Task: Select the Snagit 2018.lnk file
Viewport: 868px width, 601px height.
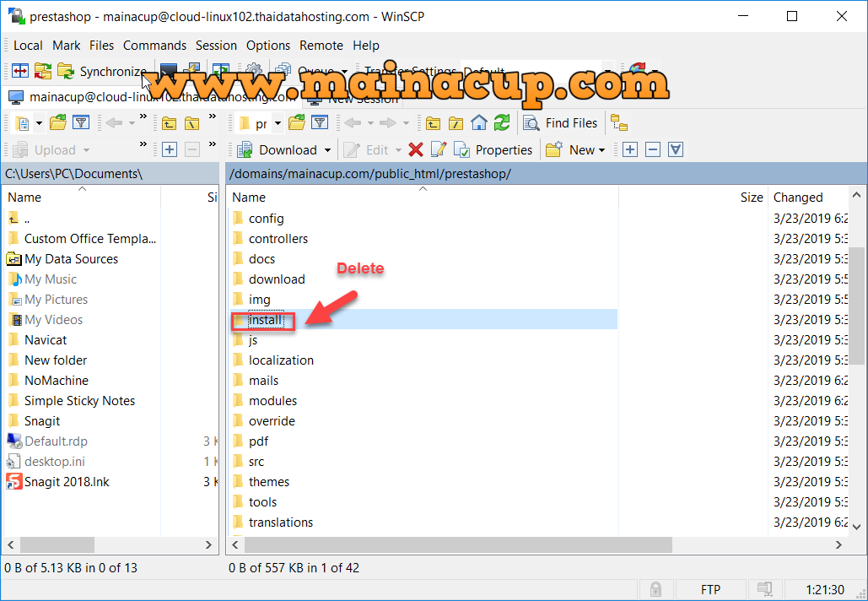Action: [67, 482]
